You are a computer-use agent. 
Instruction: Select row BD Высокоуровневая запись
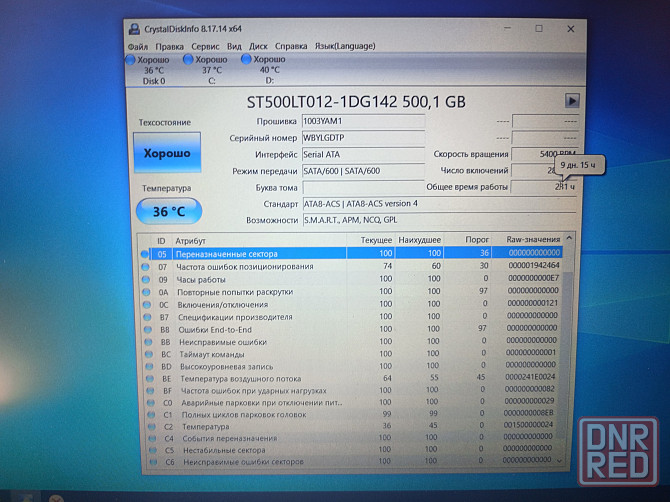pyautogui.click(x=350, y=366)
